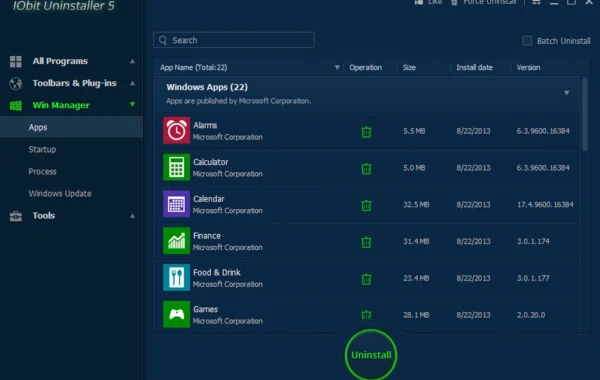Click inside the Search field
This screenshot has width=600, height=380.
point(234,40)
